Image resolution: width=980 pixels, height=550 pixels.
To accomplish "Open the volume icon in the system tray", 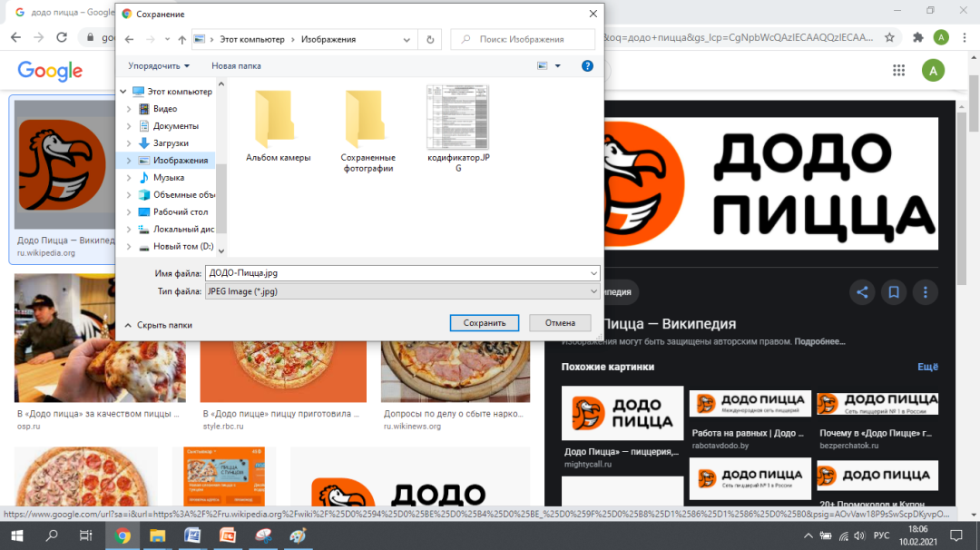I will (859, 535).
